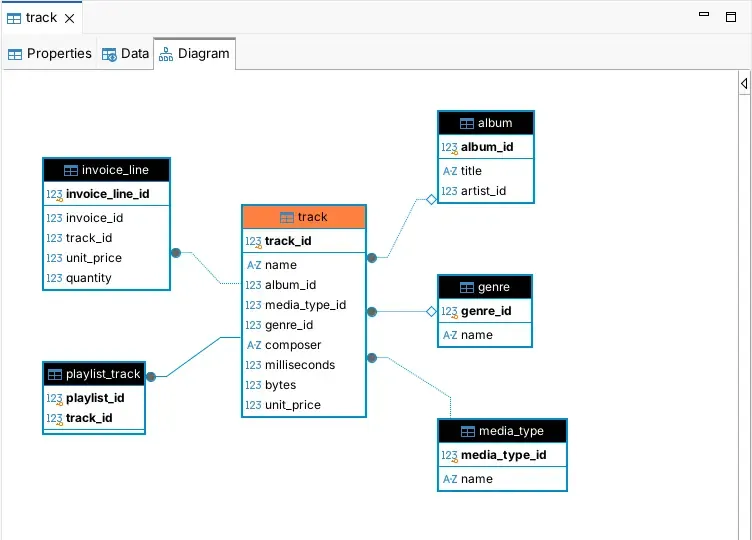Click the diamond connector at album table

pos(431,199)
